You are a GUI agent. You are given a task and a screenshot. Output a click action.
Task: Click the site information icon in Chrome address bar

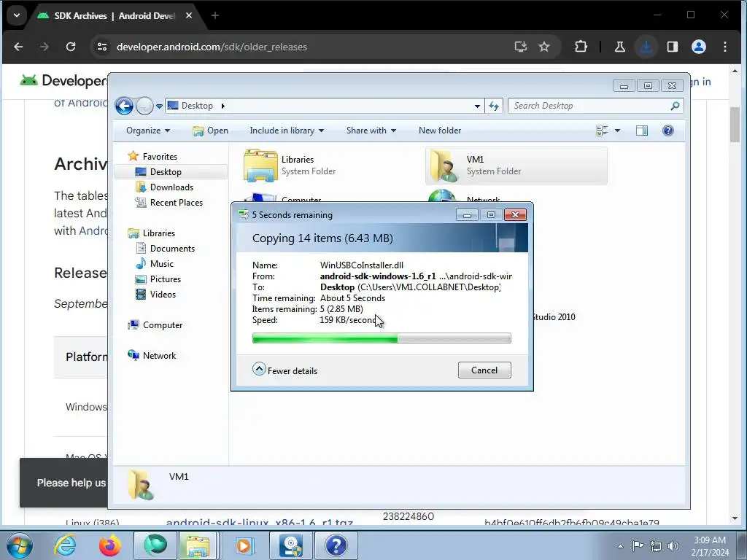pos(102,47)
